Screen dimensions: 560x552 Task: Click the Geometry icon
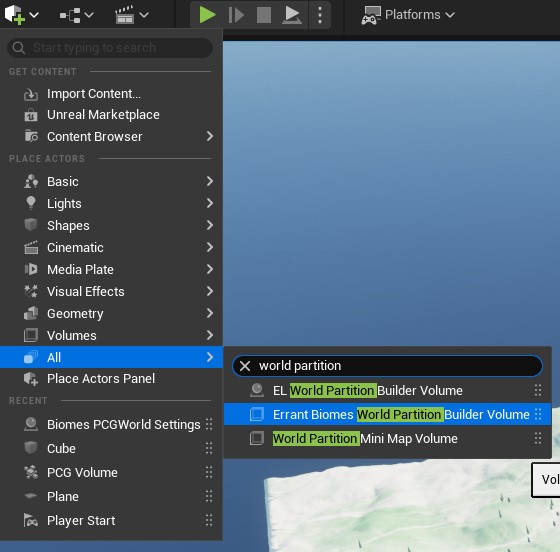(31, 313)
